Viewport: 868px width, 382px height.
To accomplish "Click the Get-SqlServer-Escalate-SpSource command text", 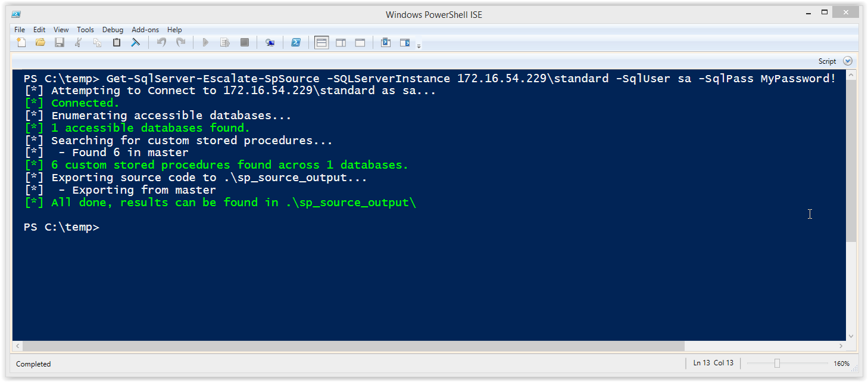I will 213,79.
